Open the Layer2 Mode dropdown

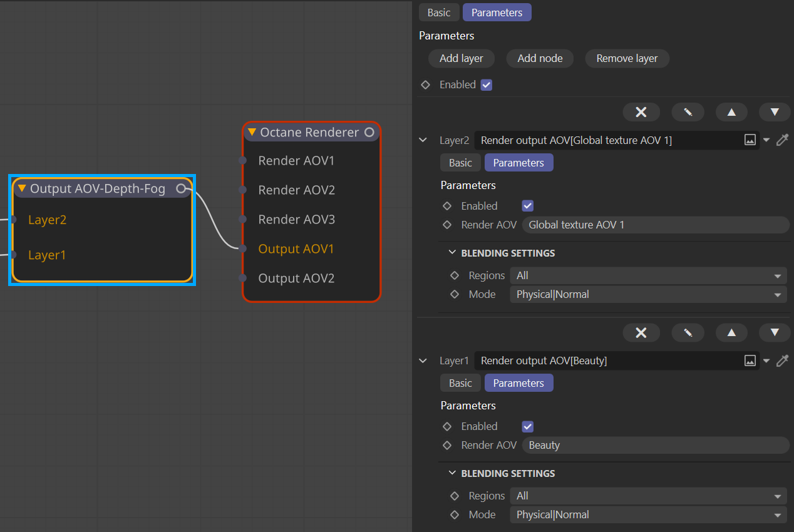647,294
